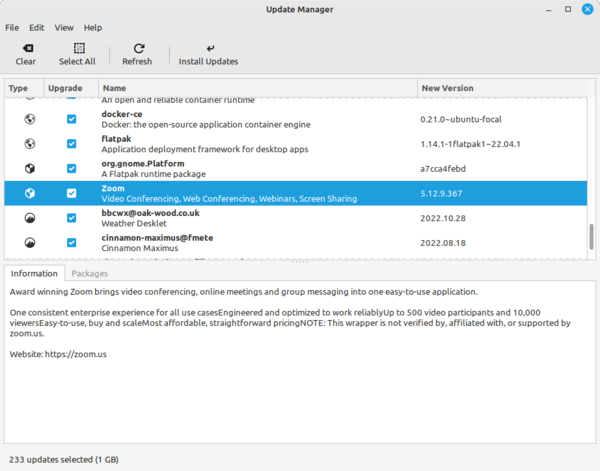Click the Clear toolbar icon
Screen dimensions: 600x471
(26, 48)
